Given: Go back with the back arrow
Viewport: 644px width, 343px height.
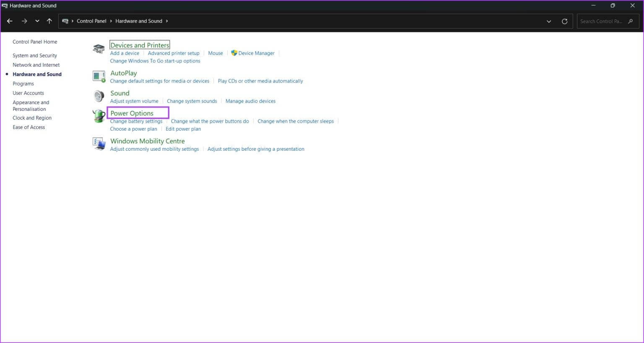Looking at the screenshot, I should 10,21.
